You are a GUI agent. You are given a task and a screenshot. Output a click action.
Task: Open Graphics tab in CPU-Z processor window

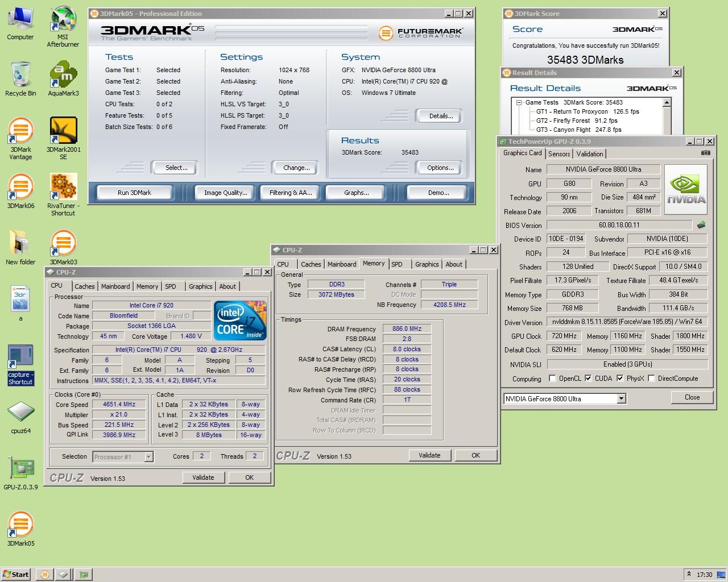pos(201,286)
